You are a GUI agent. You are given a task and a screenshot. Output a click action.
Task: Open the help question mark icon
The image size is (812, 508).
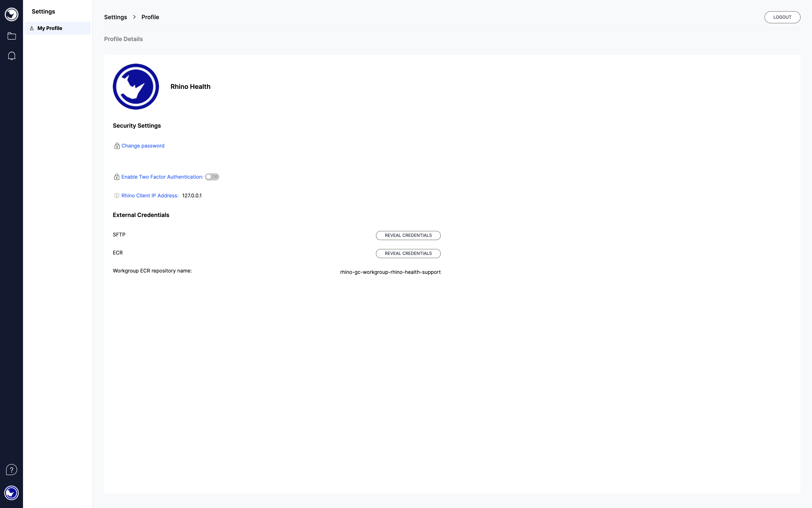point(12,469)
